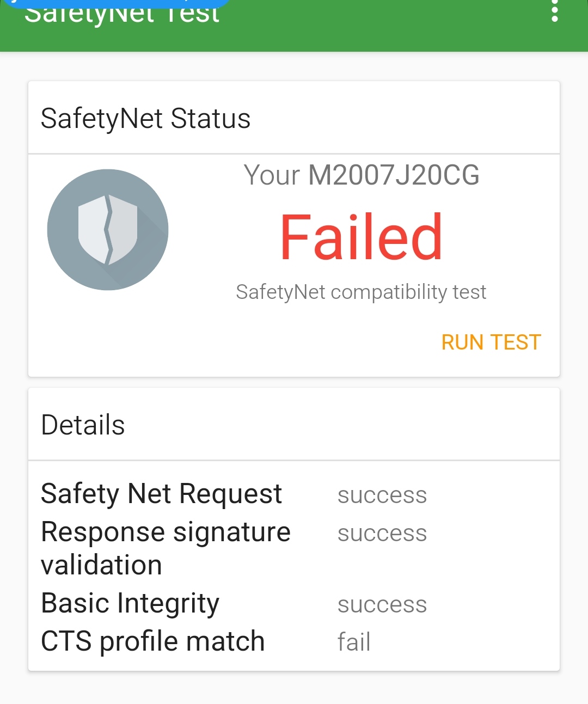Image resolution: width=588 pixels, height=704 pixels.
Task: Select the Response signature validation label
Action: click(x=166, y=532)
